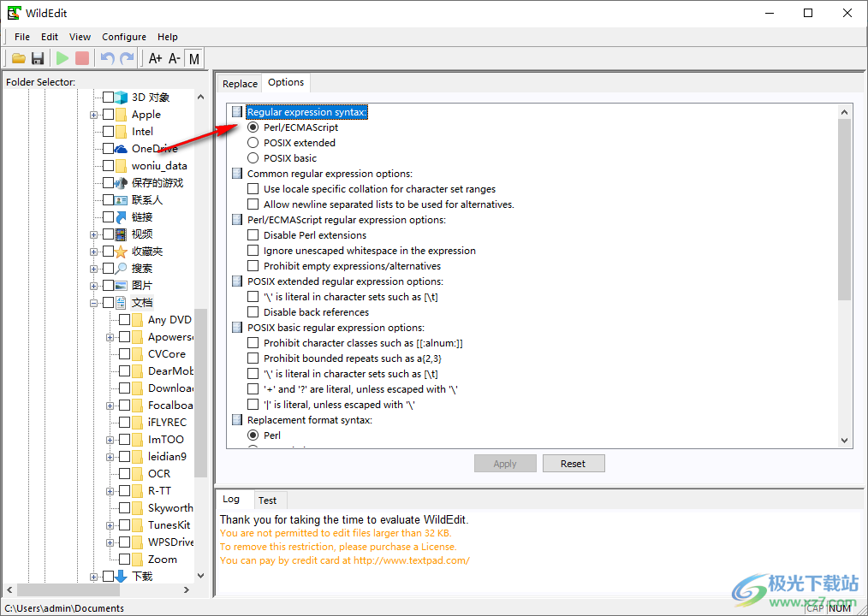Click the red Stop toolbar icon

[x=82, y=58]
